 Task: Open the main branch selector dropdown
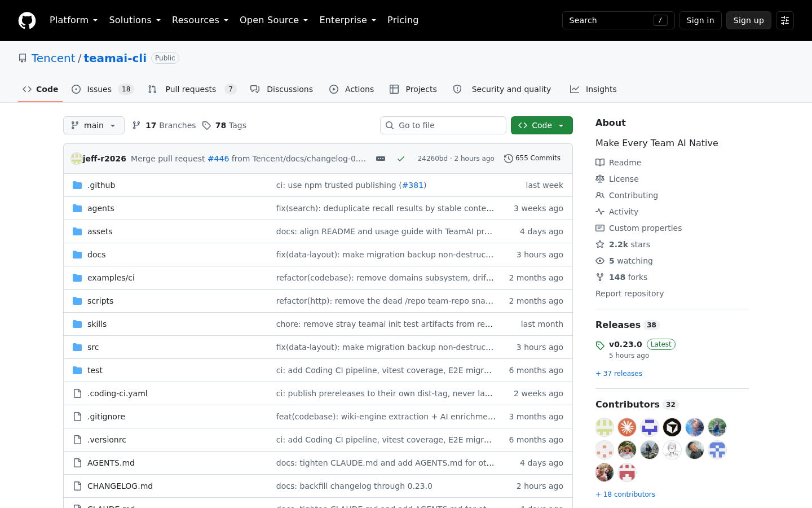94,125
